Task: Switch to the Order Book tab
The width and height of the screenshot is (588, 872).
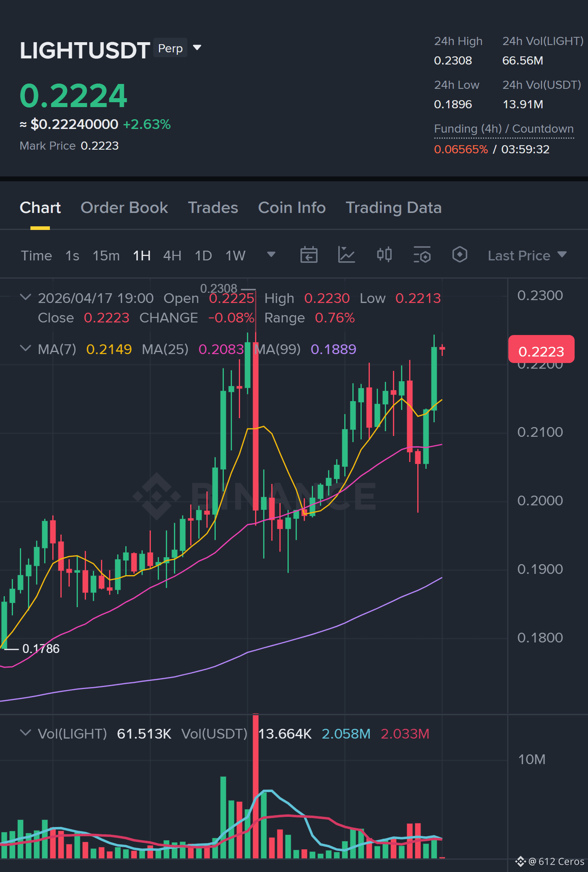Action: pos(124,208)
